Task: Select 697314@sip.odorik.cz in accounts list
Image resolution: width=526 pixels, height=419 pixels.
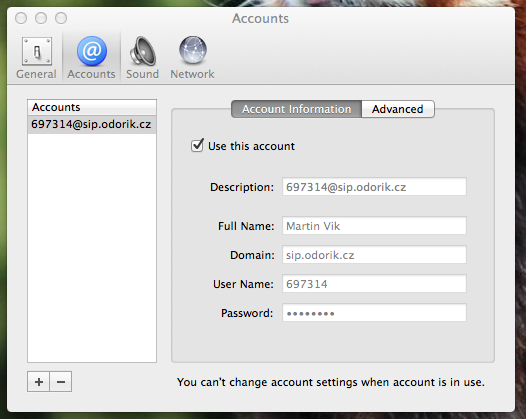Action: point(92,124)
